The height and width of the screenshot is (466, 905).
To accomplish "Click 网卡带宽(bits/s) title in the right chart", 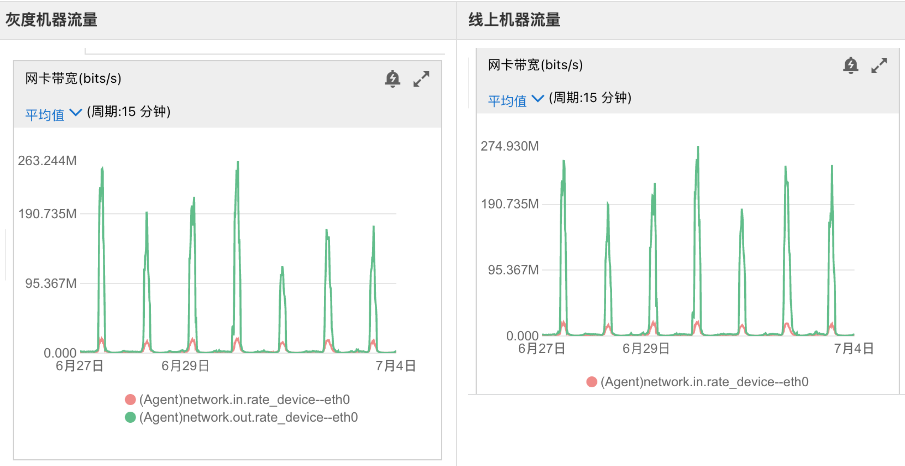I will 535,65.
